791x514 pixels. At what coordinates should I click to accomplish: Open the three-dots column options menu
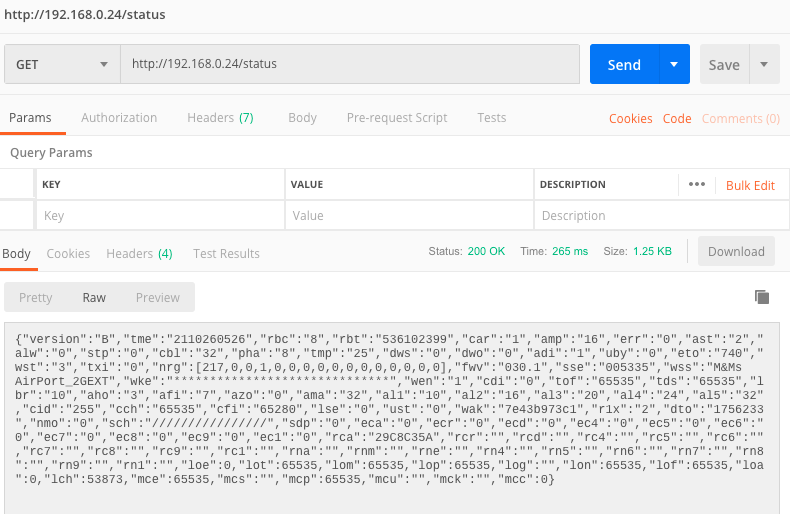(697, 185)
